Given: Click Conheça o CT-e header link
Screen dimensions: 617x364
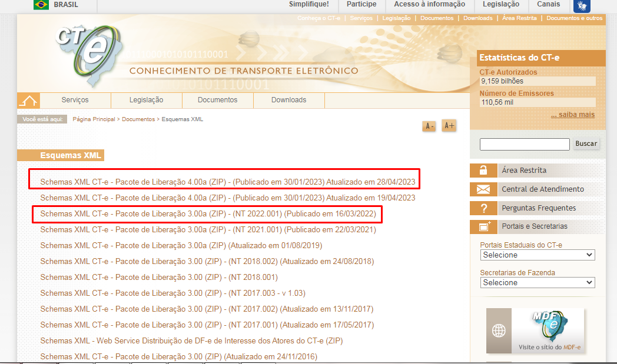Looking at the screenshot, I should pyautogui.click(x=319, y=18).
